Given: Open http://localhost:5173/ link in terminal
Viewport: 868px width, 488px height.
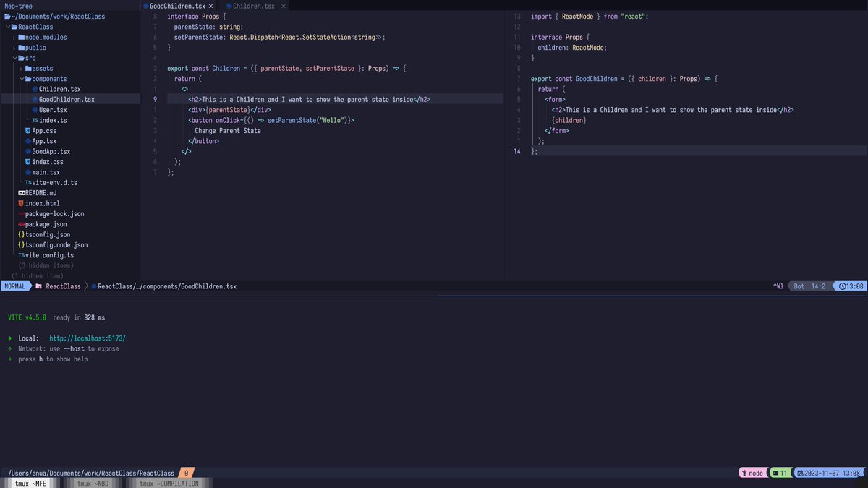Looking at the screenshot, I should 88,338.
